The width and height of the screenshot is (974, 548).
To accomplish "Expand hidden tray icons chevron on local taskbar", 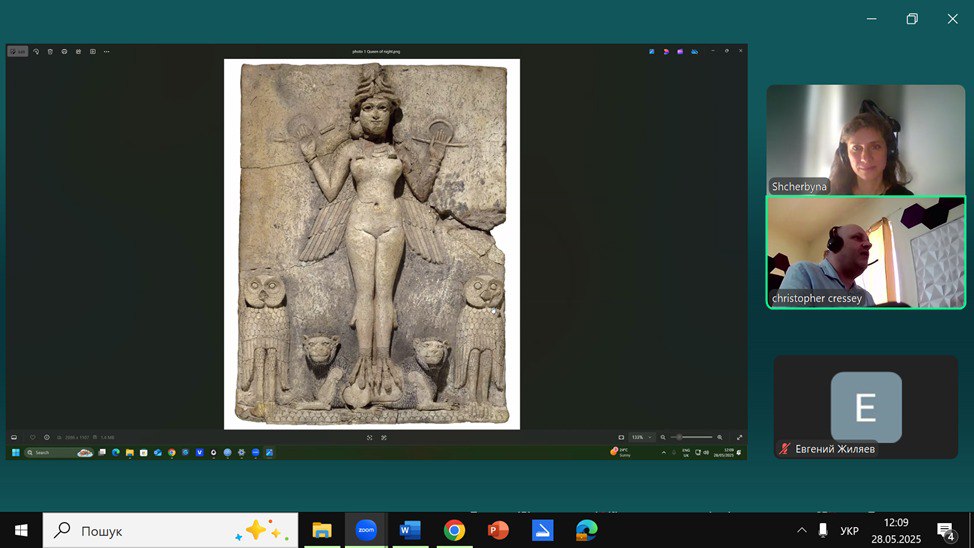I will [x=802, y=531].
